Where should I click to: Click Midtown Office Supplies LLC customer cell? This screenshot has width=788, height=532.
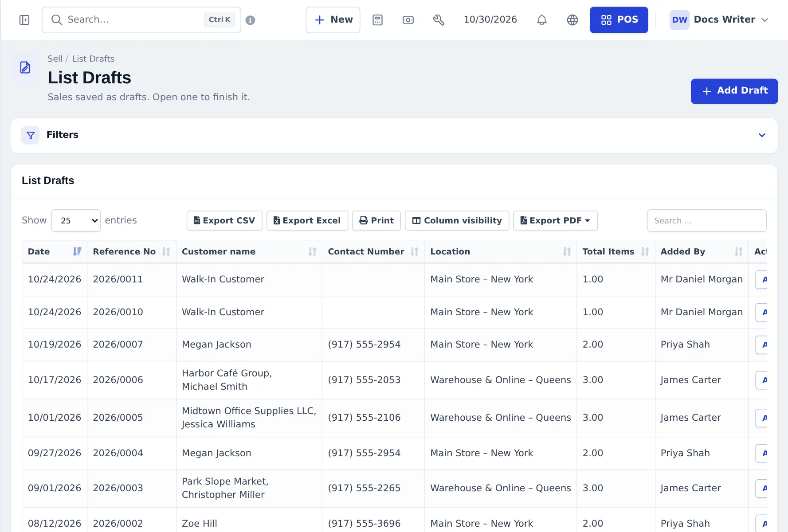point(249,418)
